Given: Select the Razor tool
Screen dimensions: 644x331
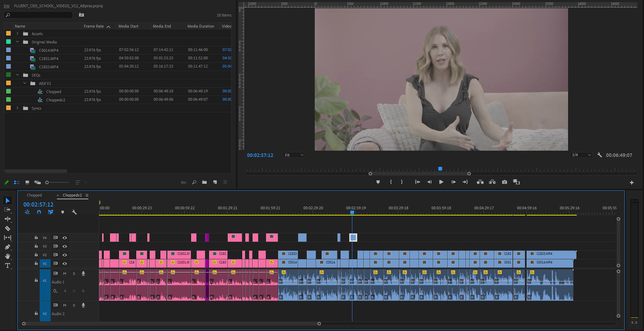Looking at the screenshot, I should point(8,228).
